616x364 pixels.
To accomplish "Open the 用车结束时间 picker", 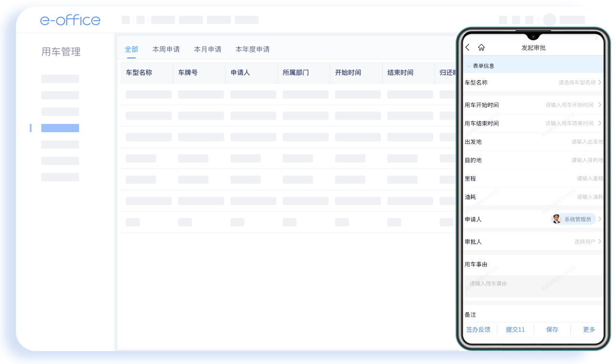I will (574, 123).
